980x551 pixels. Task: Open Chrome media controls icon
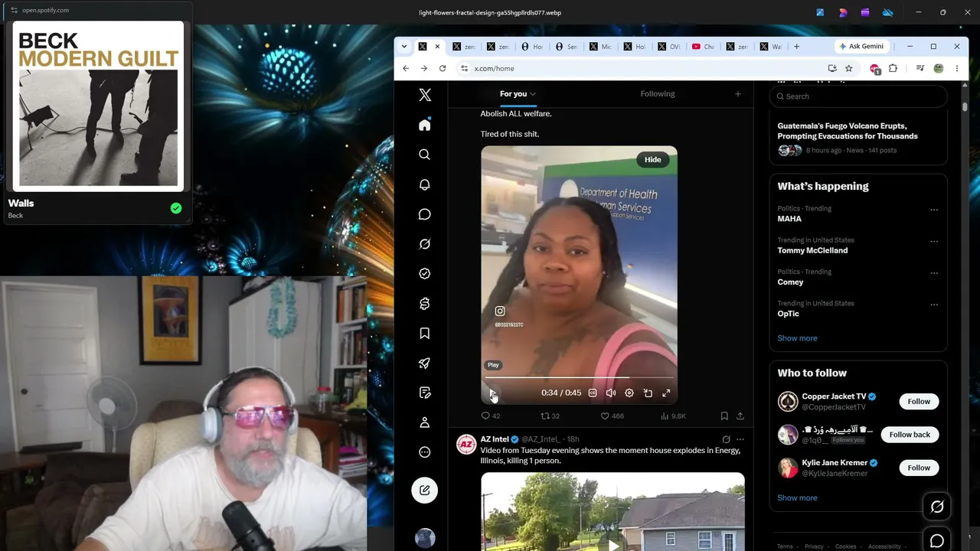point(920,68)
